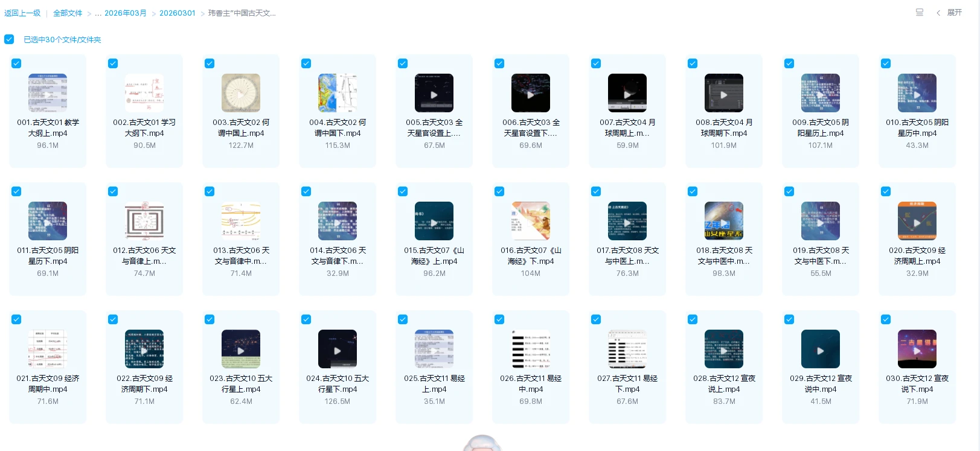Open the 20260301 breadcrumb folder

[177, 13]
